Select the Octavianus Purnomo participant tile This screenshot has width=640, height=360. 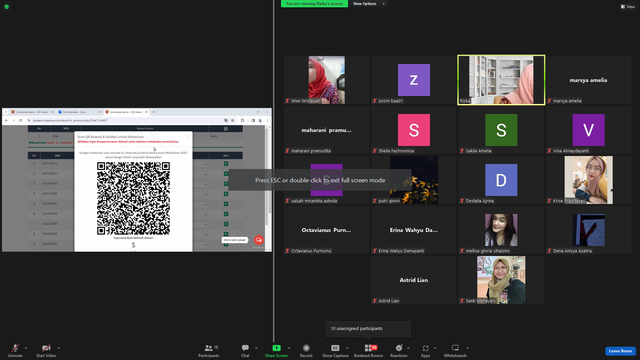pyautogui.click(x=327, y=230)
